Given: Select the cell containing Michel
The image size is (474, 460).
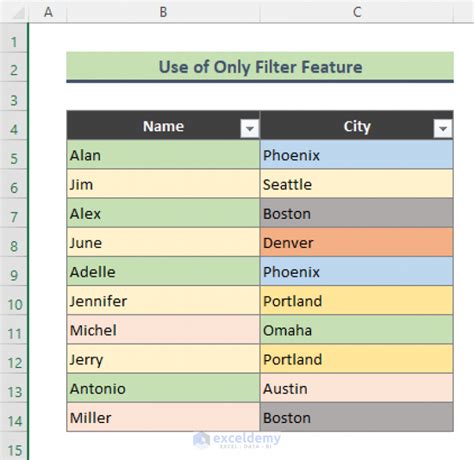Looking at the screenshot, I should coord(163,330).
